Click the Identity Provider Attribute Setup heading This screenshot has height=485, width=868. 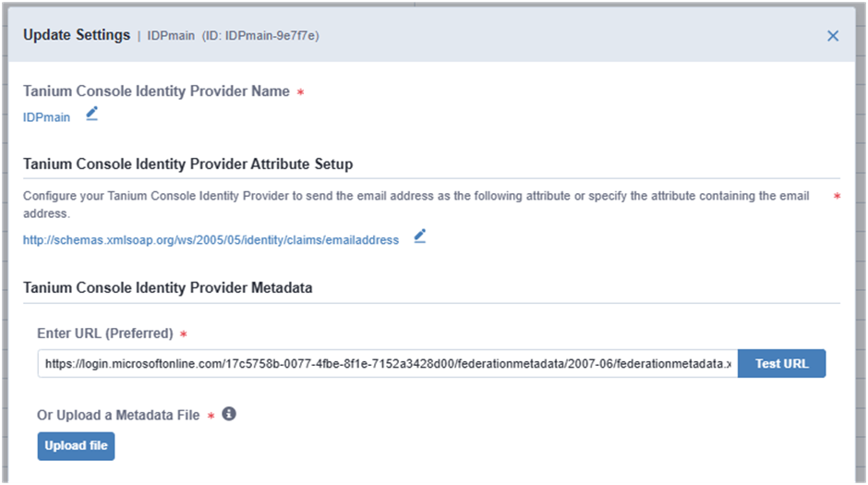coord(187,164)
